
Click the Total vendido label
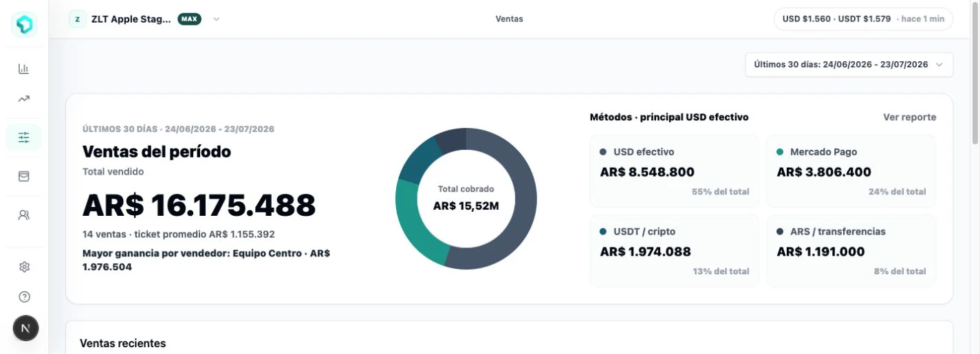tap(113, 172)
